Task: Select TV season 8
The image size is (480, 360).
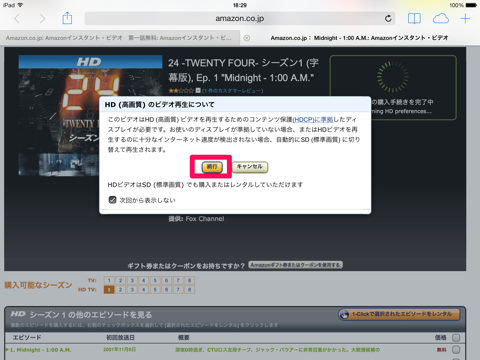Action: click(x=189, y=280)
